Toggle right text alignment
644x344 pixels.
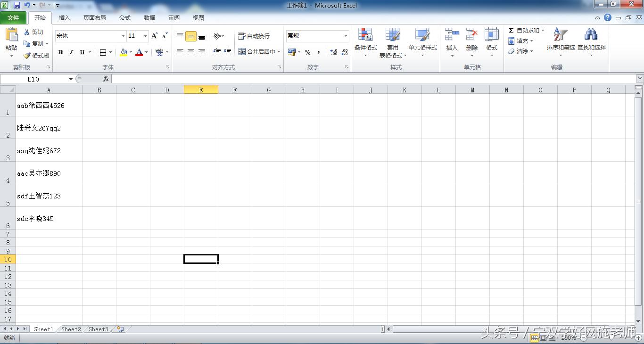(202, 52)
